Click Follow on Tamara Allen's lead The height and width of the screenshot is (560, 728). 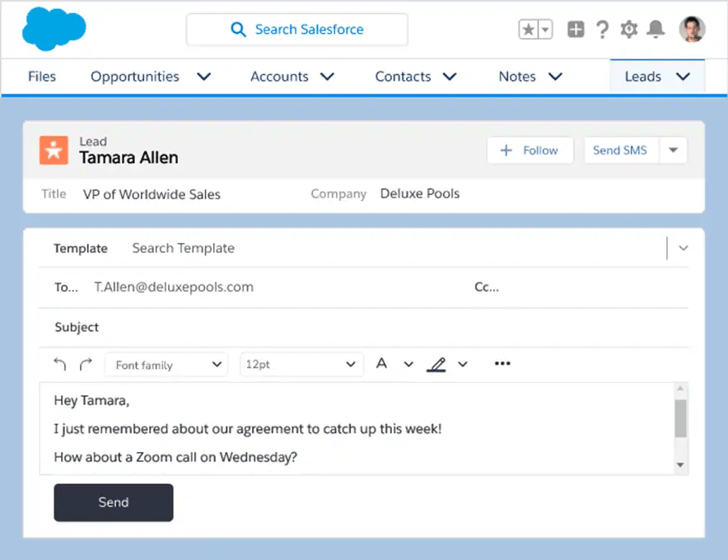point(530,150)
